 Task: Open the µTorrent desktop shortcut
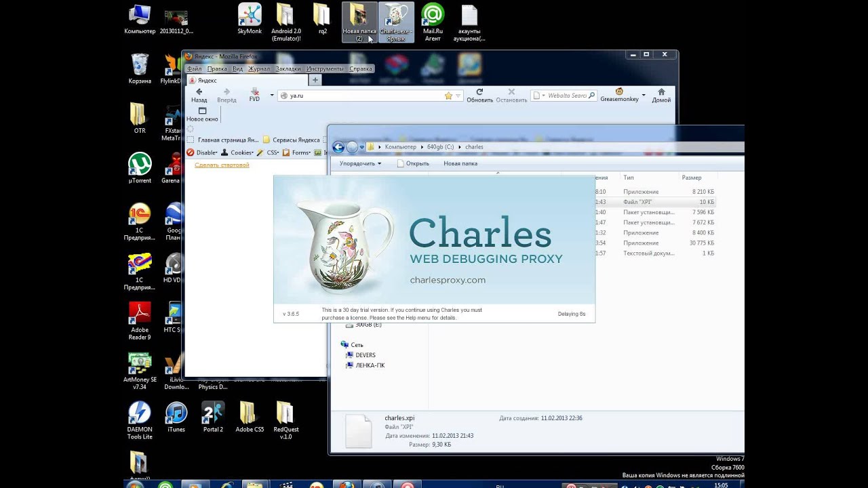tap(140, 168)
